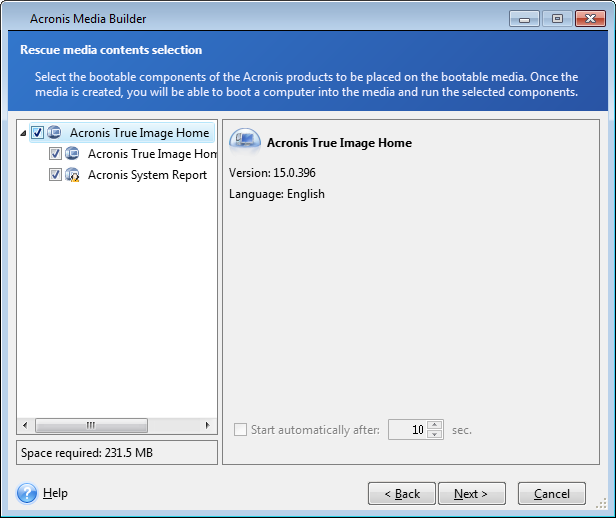Click the Acronis System Report icon

(72, 174)
